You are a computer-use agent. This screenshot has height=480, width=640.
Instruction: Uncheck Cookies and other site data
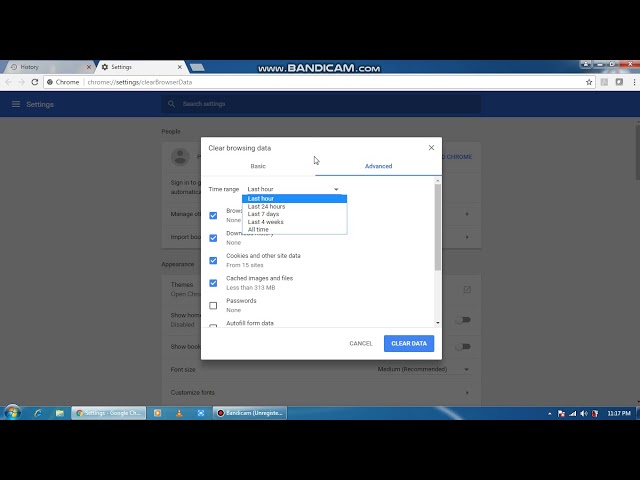tap(213, 260)
